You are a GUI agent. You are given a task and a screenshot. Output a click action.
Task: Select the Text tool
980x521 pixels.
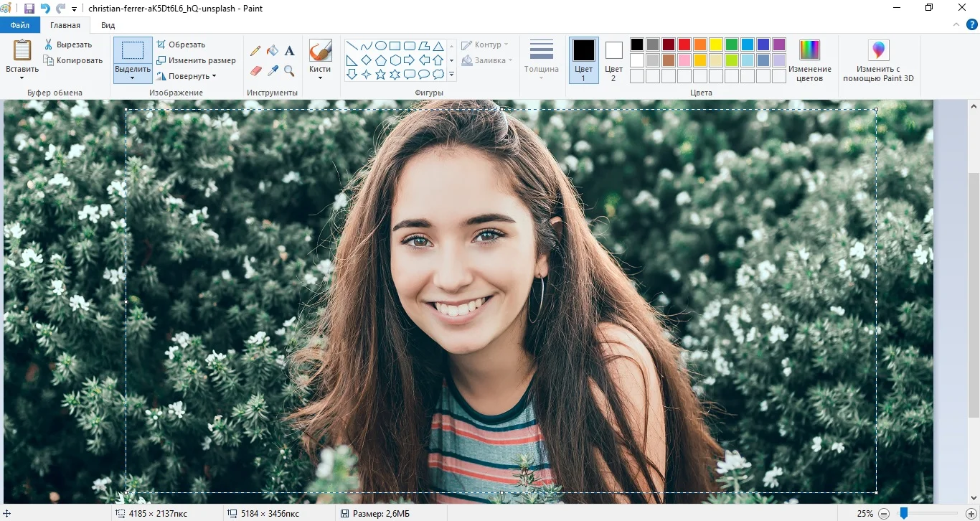pyautogui.click(x=290, y=51)
